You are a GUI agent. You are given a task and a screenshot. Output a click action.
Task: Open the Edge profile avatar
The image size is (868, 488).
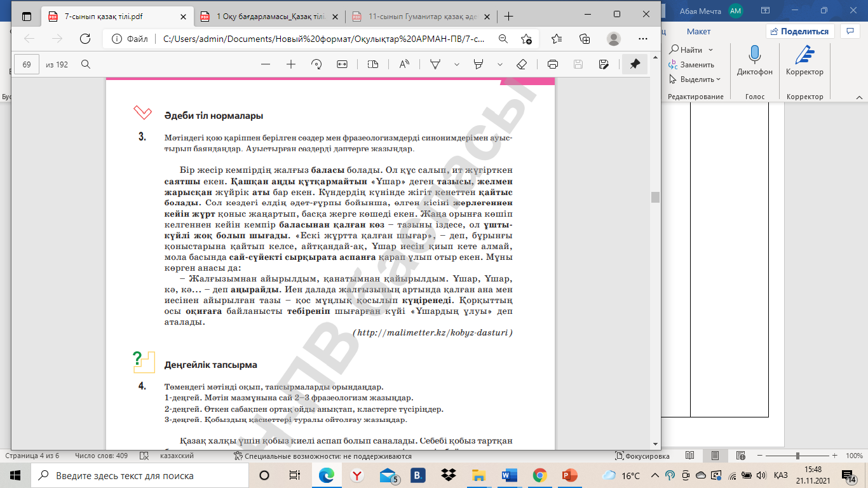click(613, 39)
